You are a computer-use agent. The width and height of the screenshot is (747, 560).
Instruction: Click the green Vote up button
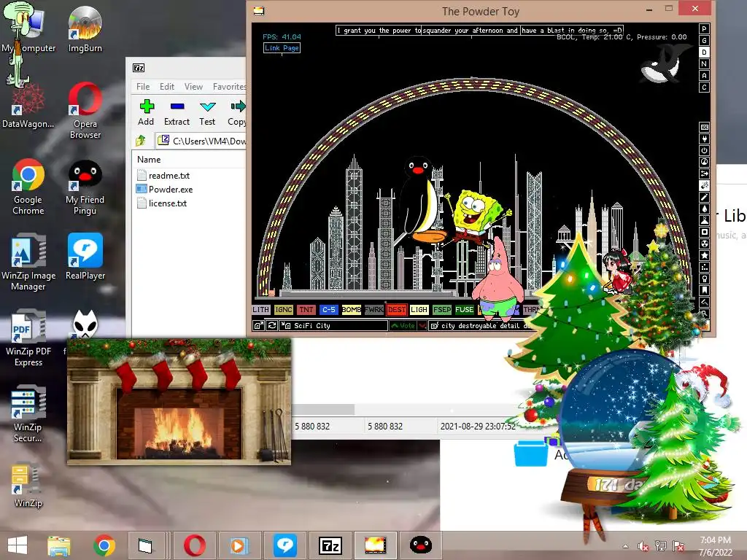pos(403,326)
